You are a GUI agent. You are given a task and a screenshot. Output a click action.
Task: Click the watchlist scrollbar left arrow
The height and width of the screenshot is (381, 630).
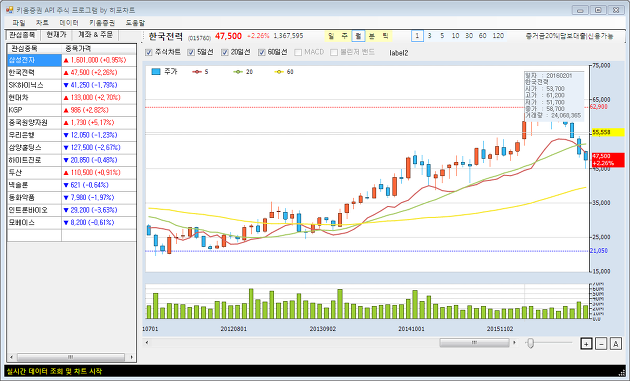pyautogui.click(x=11, y=357)
